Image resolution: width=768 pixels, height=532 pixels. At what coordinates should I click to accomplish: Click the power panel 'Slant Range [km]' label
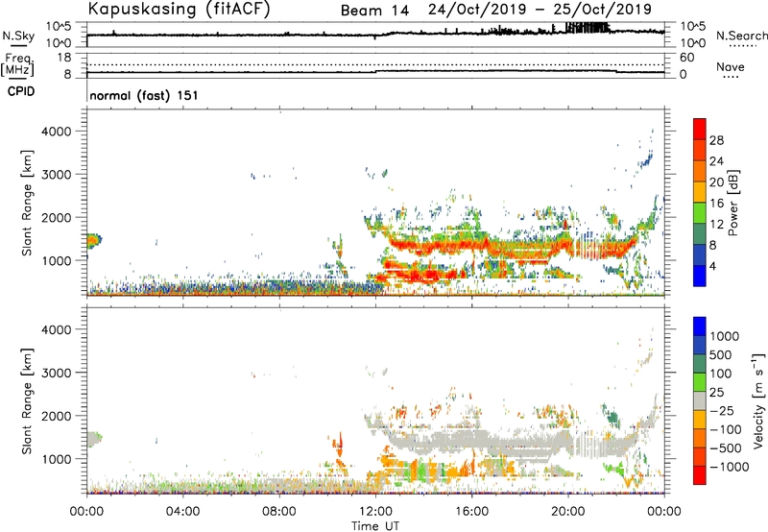click(27, 203)
